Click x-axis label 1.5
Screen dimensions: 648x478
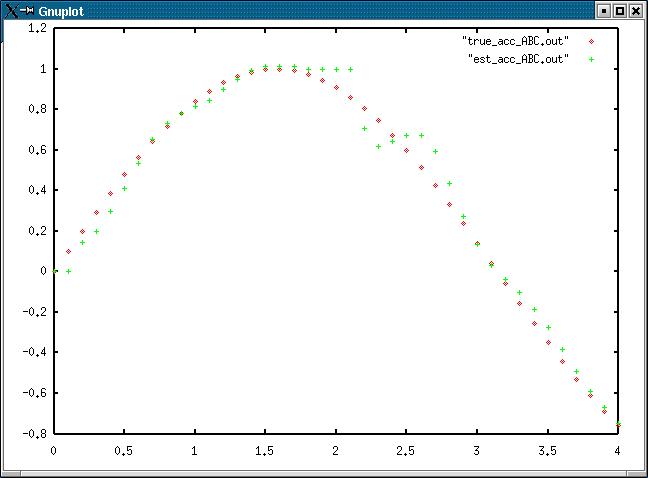tap(264, 451)
